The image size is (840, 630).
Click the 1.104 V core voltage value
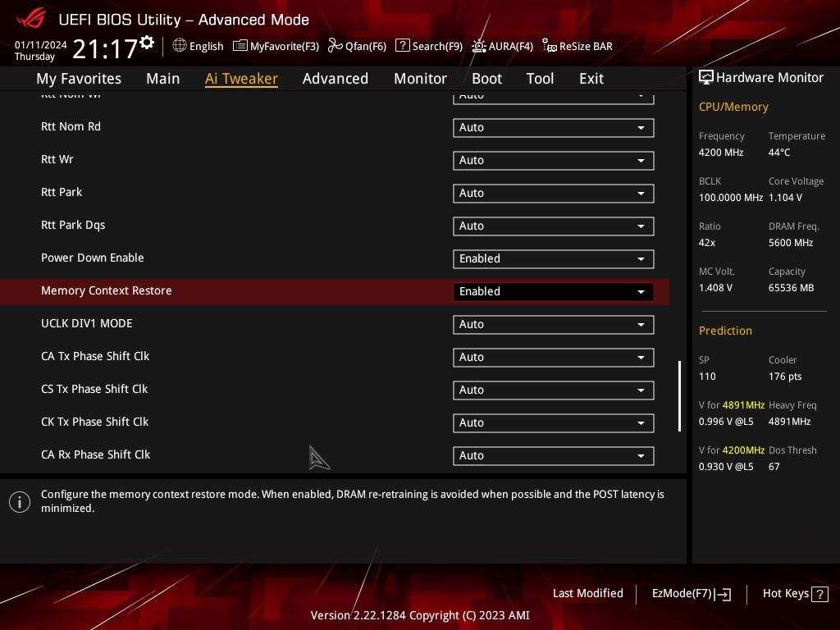pyautogui.click(x=785, y=197)
